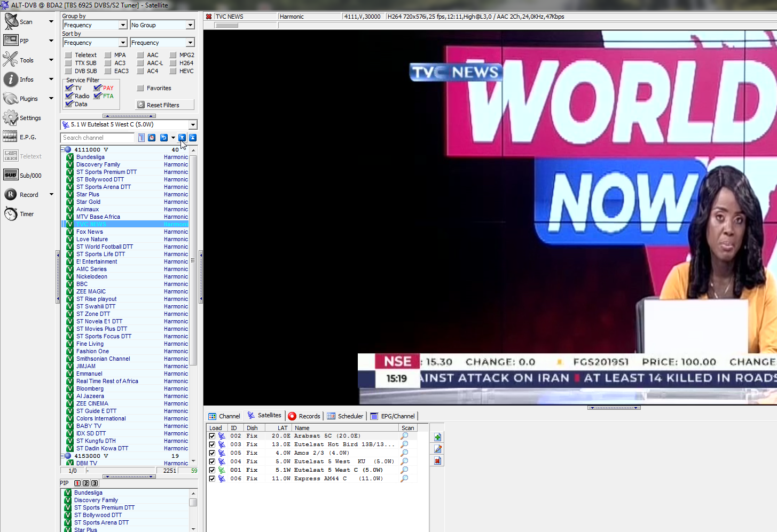This screenshot has height=532, width=777.
Task: Scan Express AM44 C with magnifier icon
Action: (405, 479)
